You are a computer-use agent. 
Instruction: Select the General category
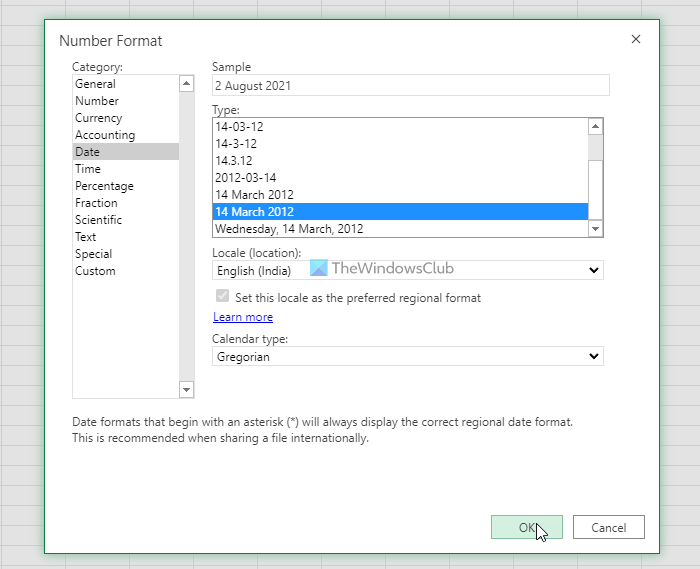(125, 84)
